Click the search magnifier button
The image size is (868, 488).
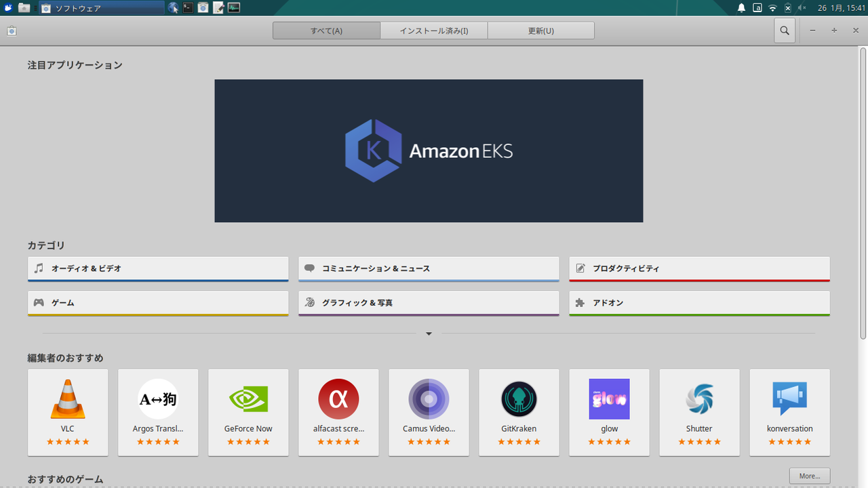coord(785,30)
